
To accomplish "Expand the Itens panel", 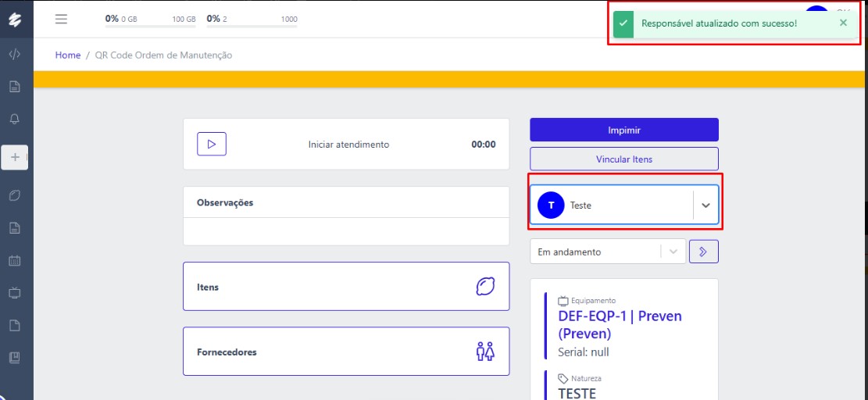I will pyautogui.click(x=345, y=287).
